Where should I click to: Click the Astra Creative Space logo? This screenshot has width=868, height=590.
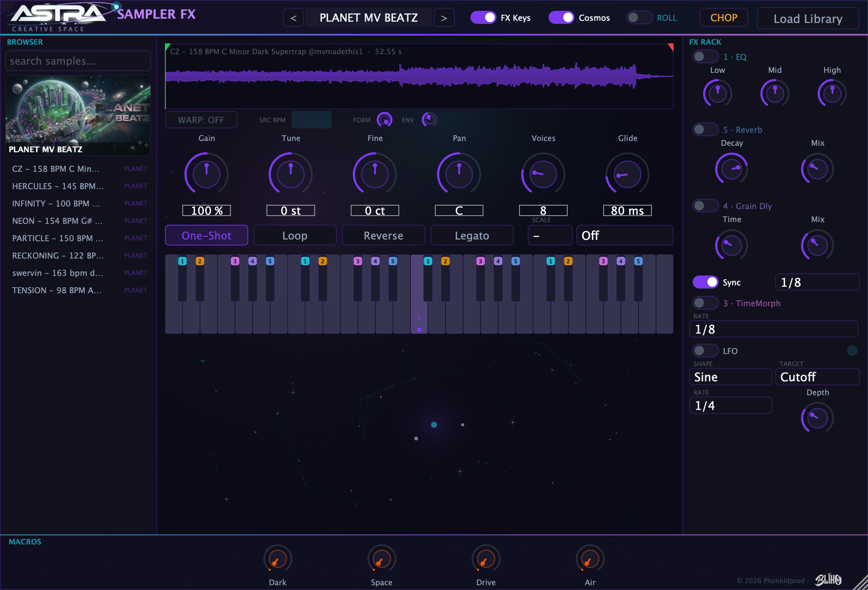tap(61, 17)
